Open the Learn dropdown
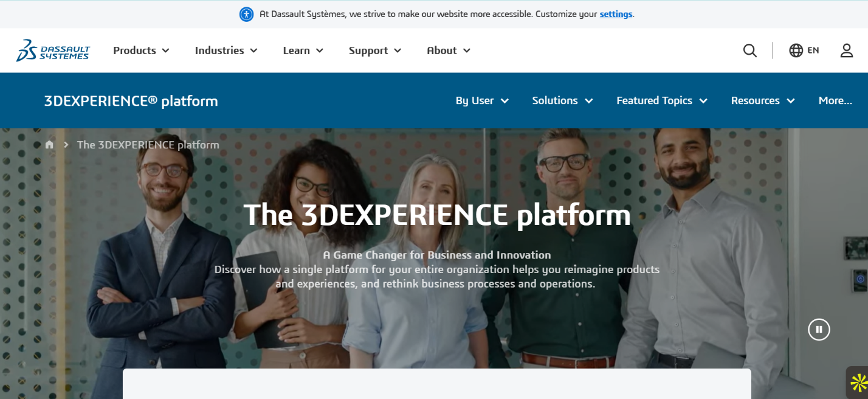Viewport: 868px width, 399px height. tap(303, 50)
